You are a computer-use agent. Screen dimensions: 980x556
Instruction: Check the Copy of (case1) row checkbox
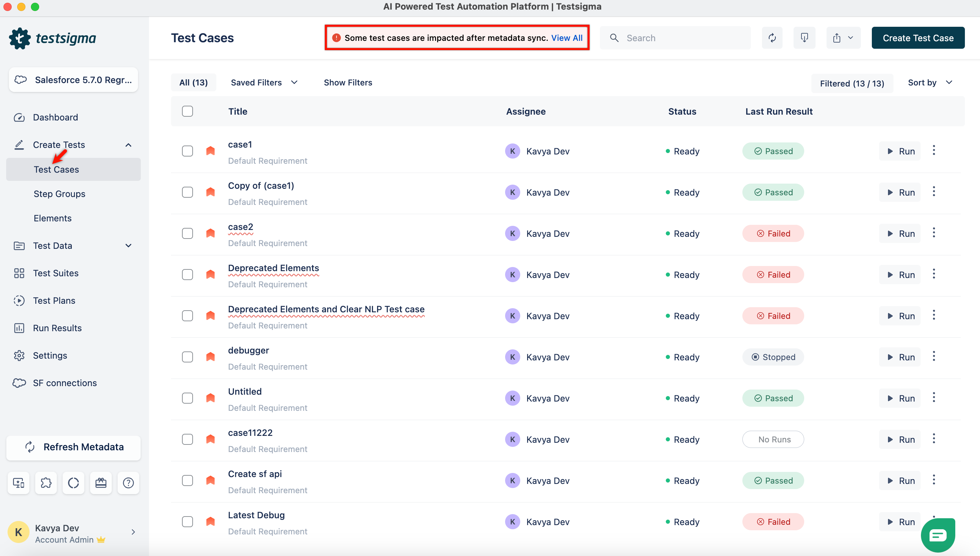click(187, 192)
